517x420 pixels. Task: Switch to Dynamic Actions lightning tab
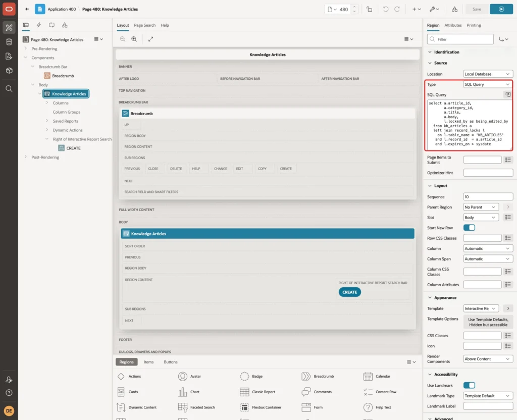(38, 25)
